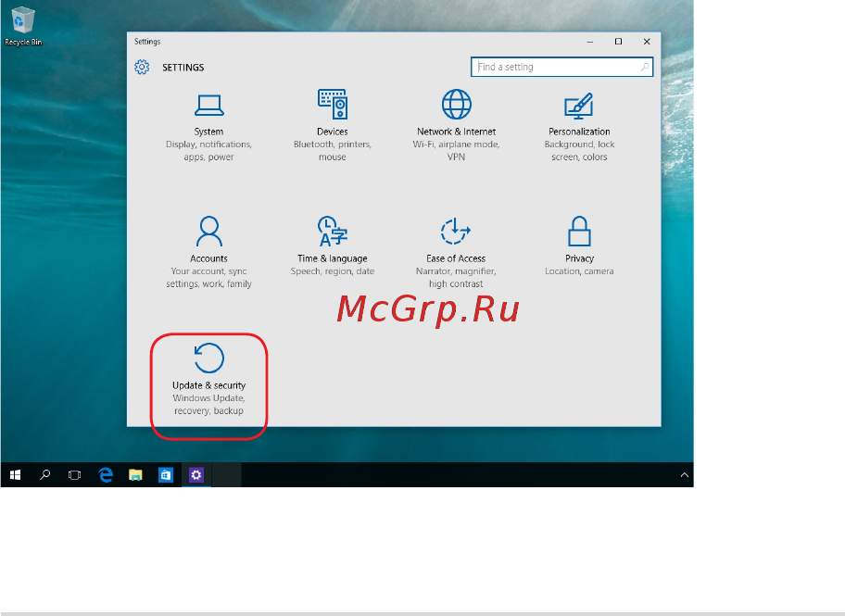Open the Personalization paintbrush icon
Screen dimensions: 845x616
coord(579,106)
